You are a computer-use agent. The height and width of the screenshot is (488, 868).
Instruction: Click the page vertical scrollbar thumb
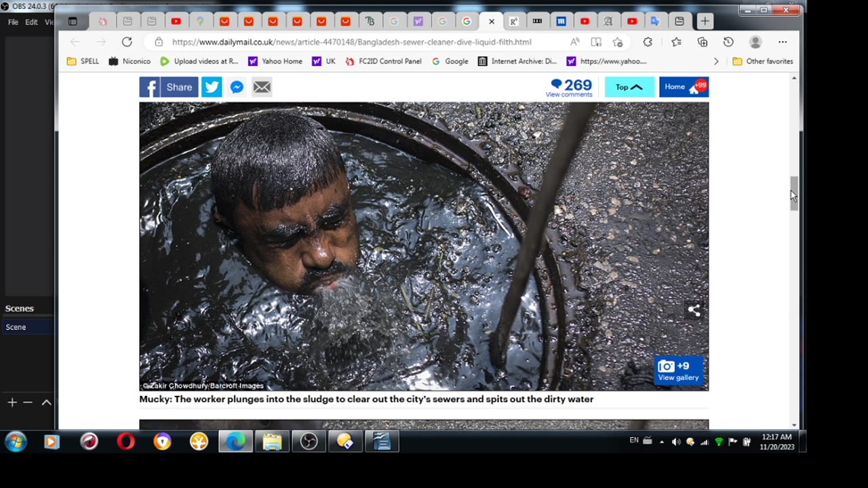794,193
